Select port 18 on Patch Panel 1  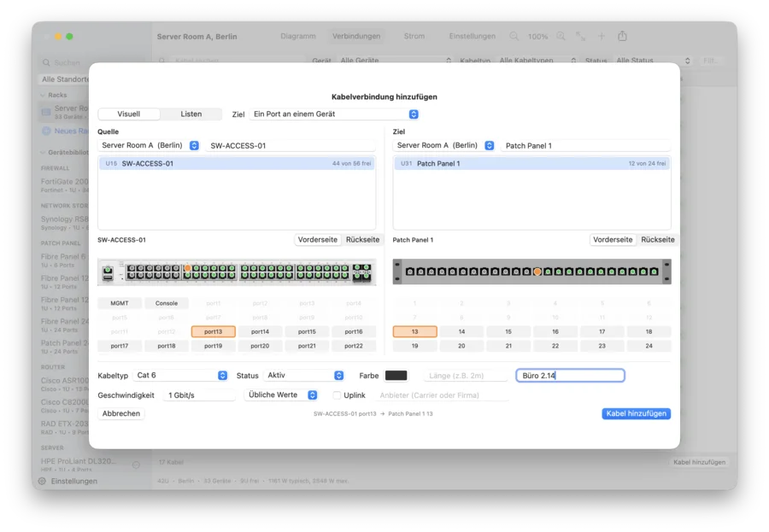point(649,332)
